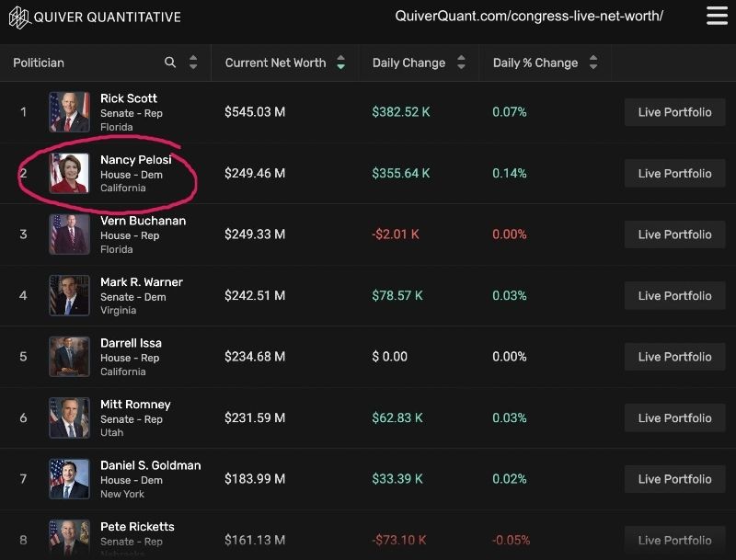Click the $183.99 M net worth value
Viewport: 736px width, 560px height.
click(255, 479)
